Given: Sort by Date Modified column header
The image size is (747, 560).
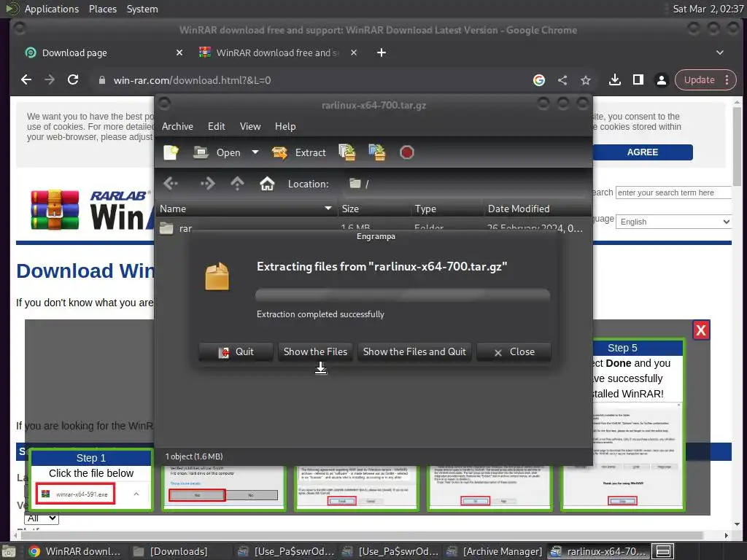Looking at the screenshot, I should point(537,209).
